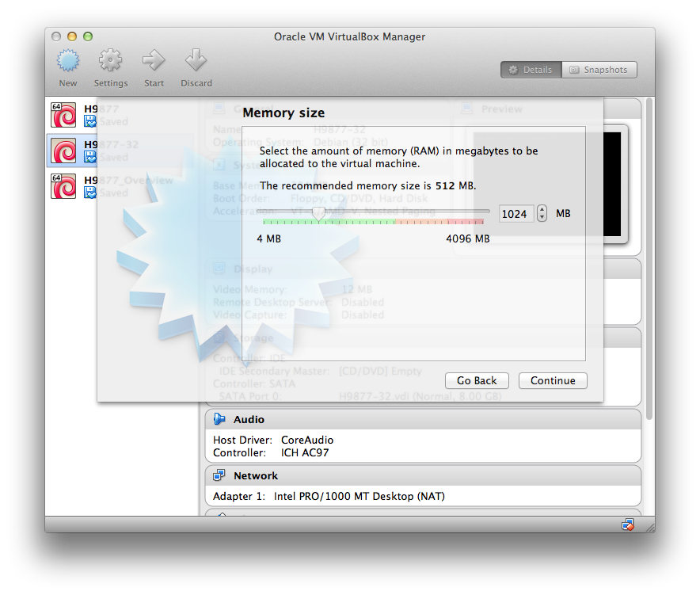Switch to the Snapshots tab

599,70
